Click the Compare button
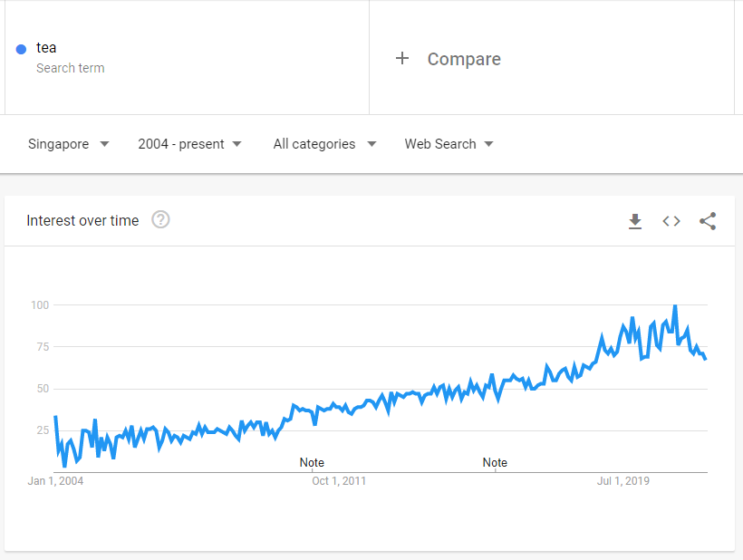Viewport: 743px width, 560px height. [x=463, y=59]
